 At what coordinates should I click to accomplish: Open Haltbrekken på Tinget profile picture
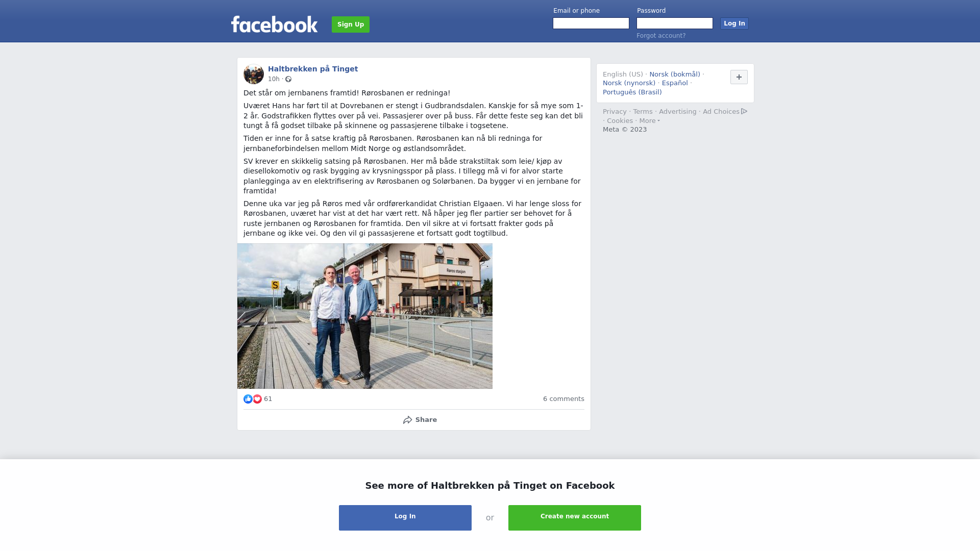click(254, 74)
